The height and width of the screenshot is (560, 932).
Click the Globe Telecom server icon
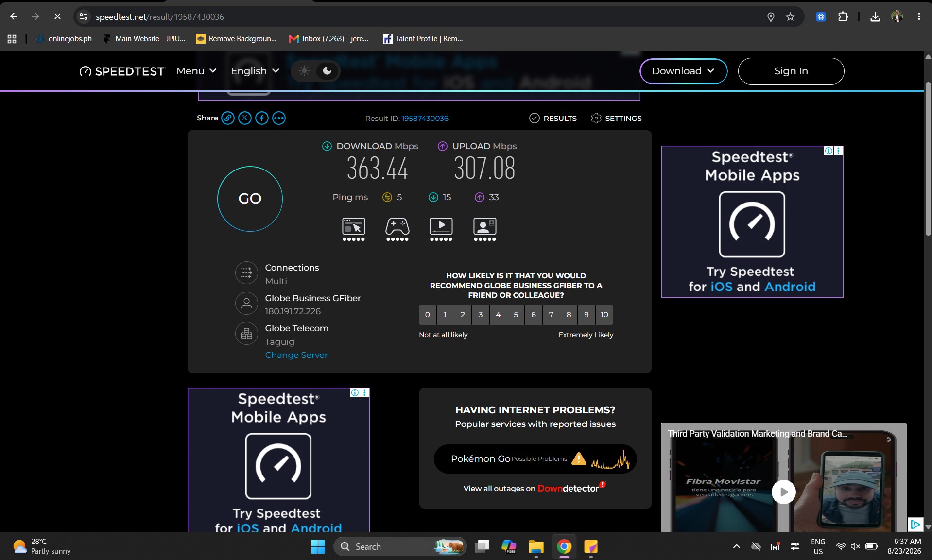246,334
